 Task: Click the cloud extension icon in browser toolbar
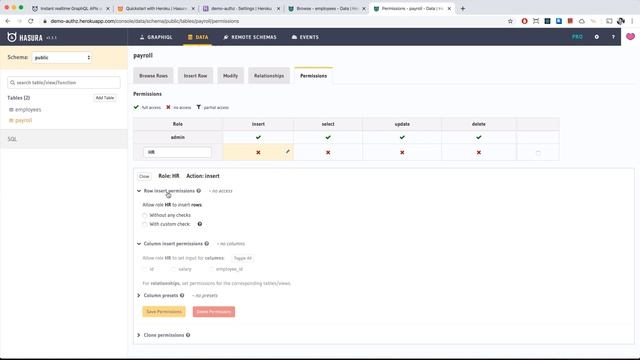pos(582,21)
